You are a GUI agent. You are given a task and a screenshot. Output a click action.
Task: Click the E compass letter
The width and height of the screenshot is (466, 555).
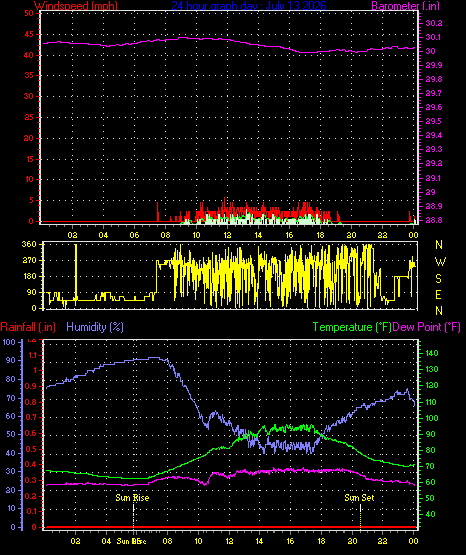(x=438, y=295)
